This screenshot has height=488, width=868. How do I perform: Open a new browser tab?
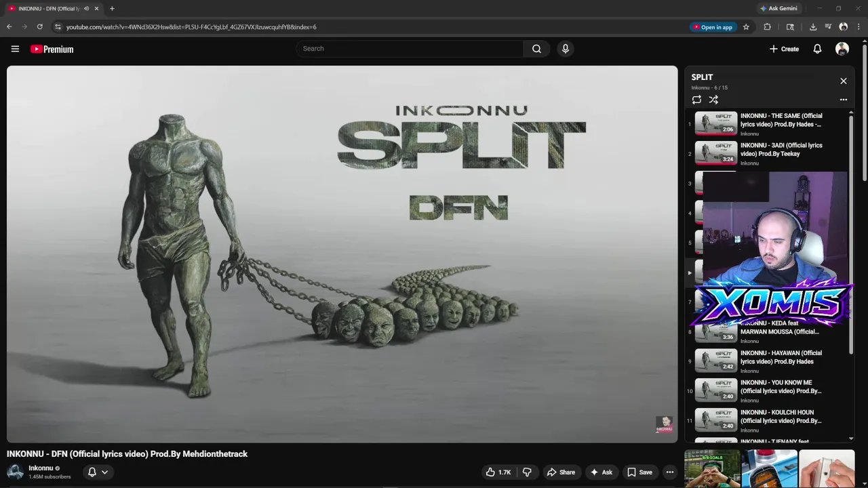pos(112,9)
